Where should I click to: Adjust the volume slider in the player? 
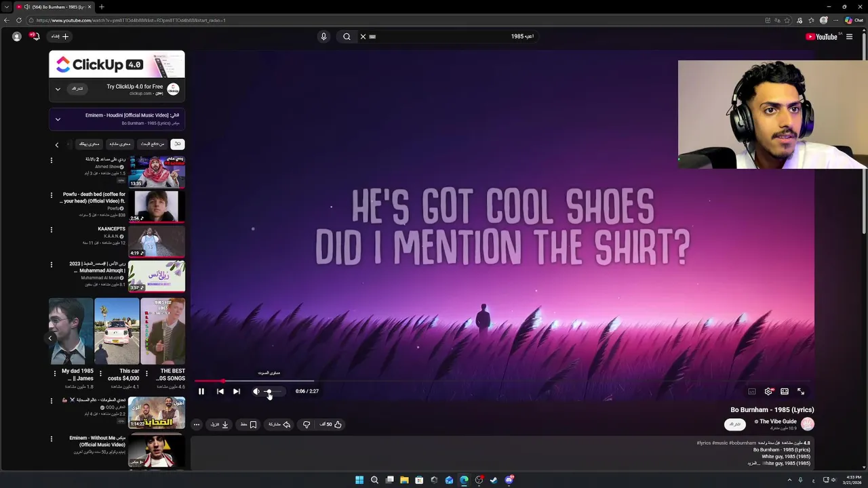[x=273, y=391]
